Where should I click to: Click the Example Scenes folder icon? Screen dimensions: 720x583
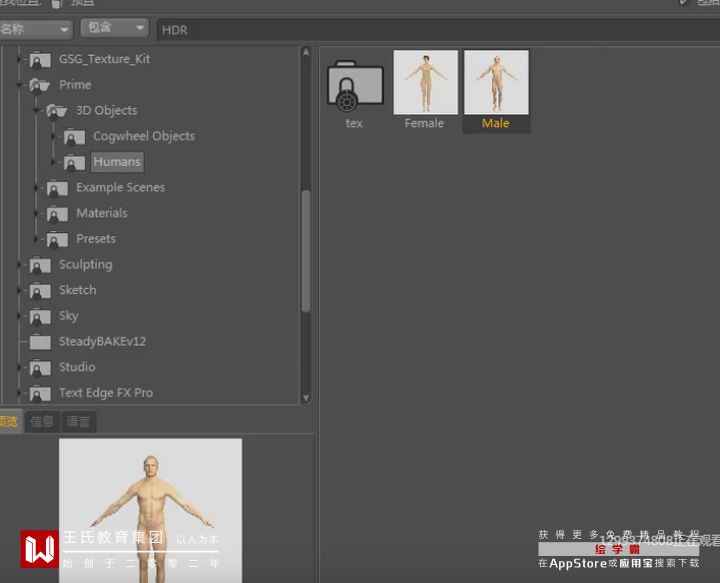[x=57, y=188]
